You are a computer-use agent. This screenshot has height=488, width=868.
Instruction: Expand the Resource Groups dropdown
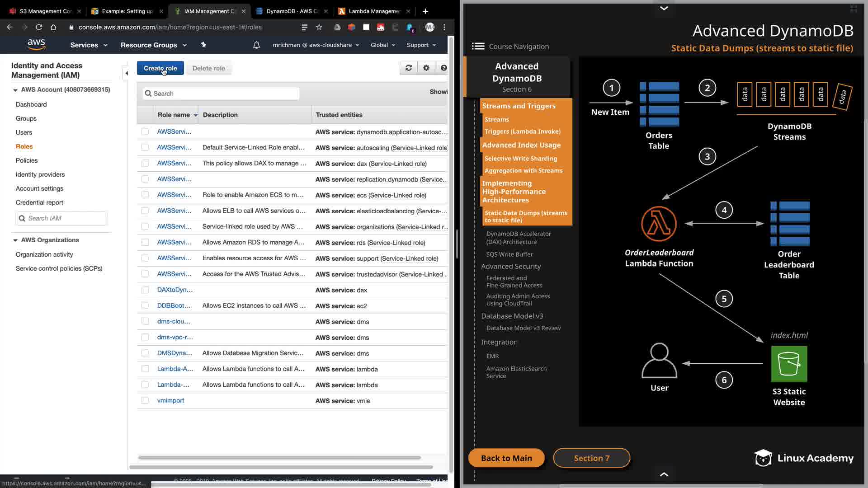(x=153, y=45)
